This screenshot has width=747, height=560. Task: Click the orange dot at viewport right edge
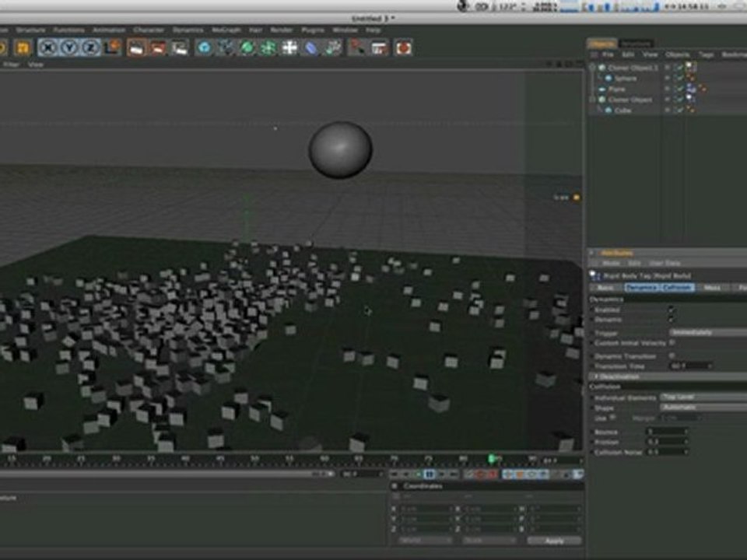point(577,197)
